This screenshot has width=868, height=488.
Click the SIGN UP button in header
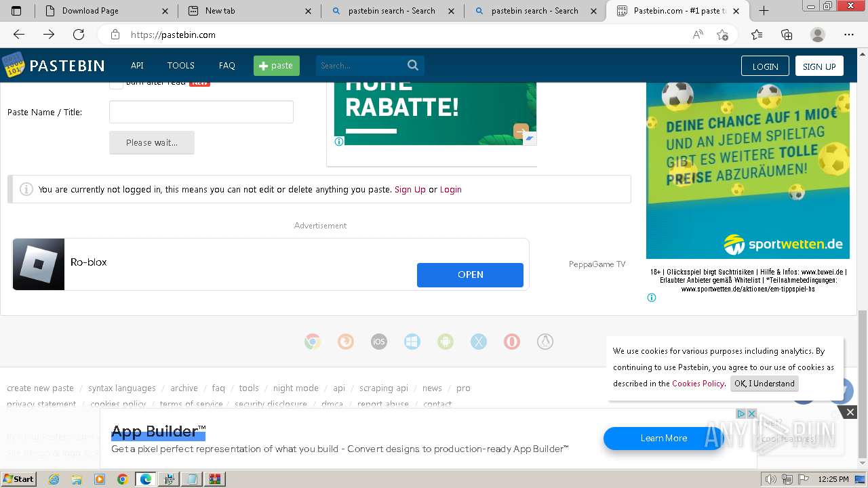(x=819, y=66)
